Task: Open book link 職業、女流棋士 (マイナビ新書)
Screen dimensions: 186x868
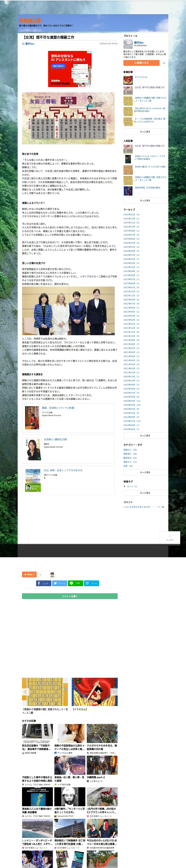Action: tap(58, 408)
